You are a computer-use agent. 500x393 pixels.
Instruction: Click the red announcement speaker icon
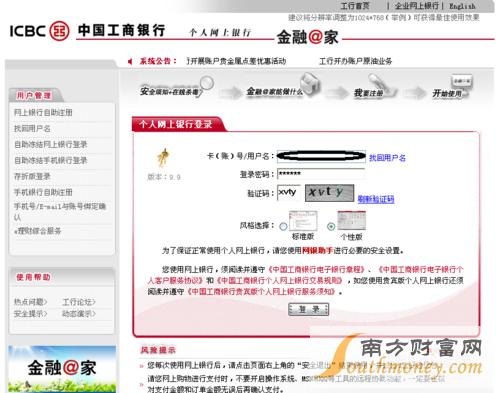click(130, 61)
